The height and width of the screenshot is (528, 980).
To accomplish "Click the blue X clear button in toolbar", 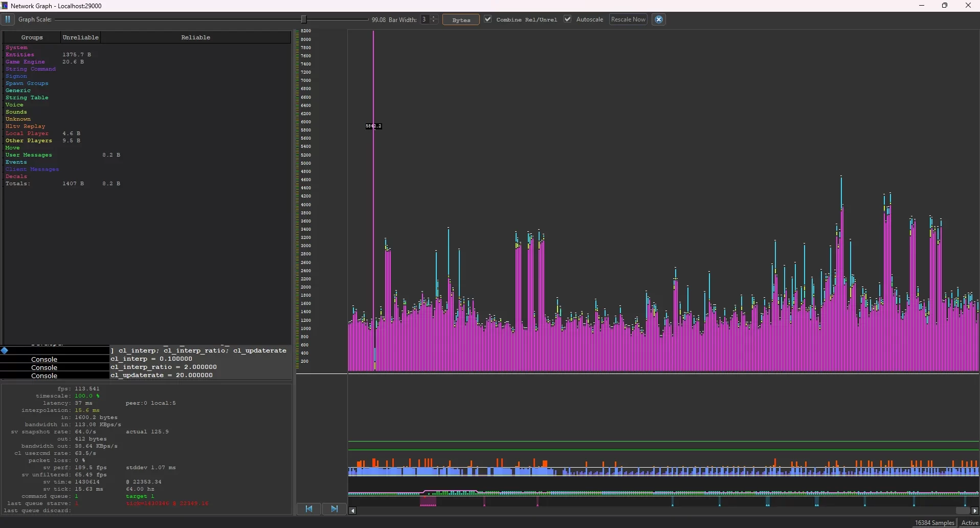I will click(659, 19).
